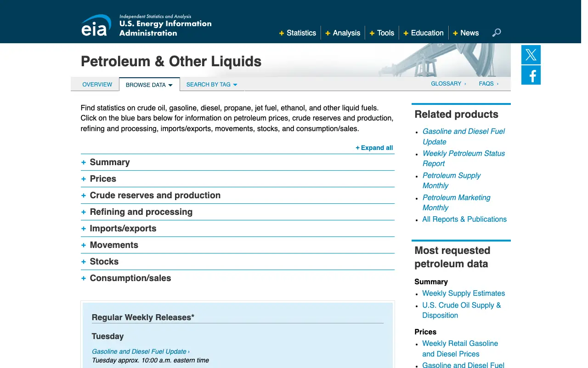588x368 pixels.
Task: Click the search magnifier icon
Action: (x=497, y=33)
